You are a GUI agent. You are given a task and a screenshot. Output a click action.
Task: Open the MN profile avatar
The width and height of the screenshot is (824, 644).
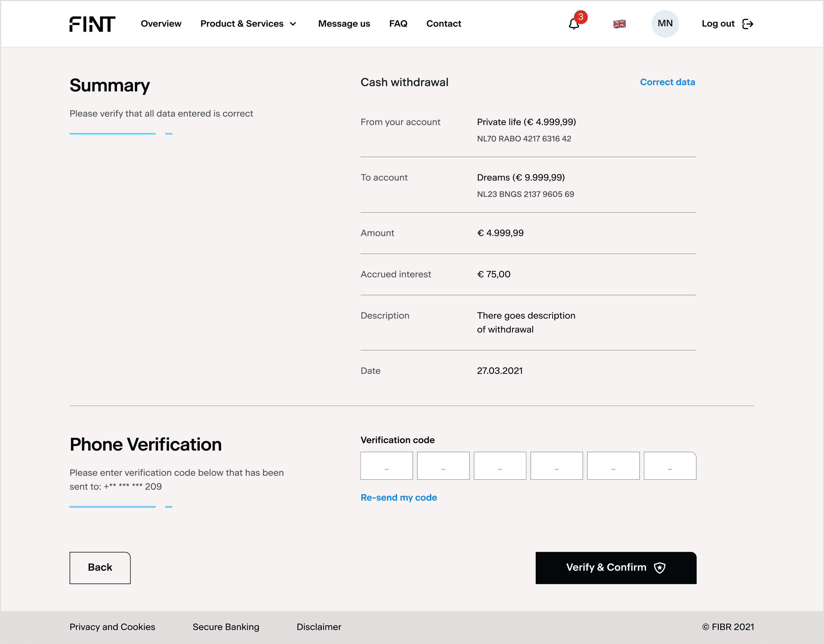pos(665,24)
